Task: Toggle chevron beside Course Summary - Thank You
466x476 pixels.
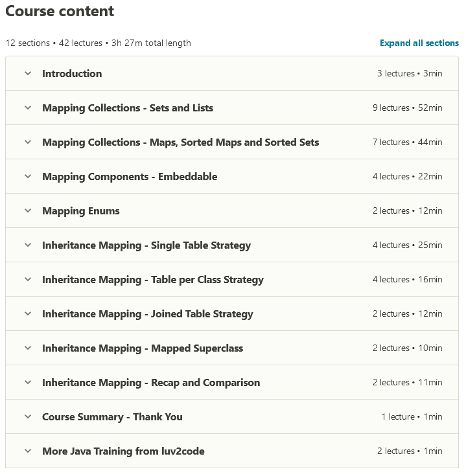Action: pos(28,417)
